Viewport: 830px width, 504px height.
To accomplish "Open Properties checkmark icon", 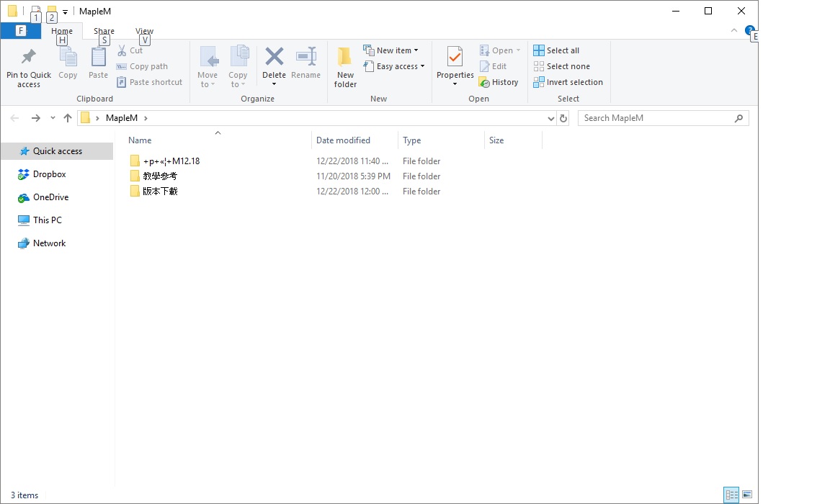I will 455,57.
